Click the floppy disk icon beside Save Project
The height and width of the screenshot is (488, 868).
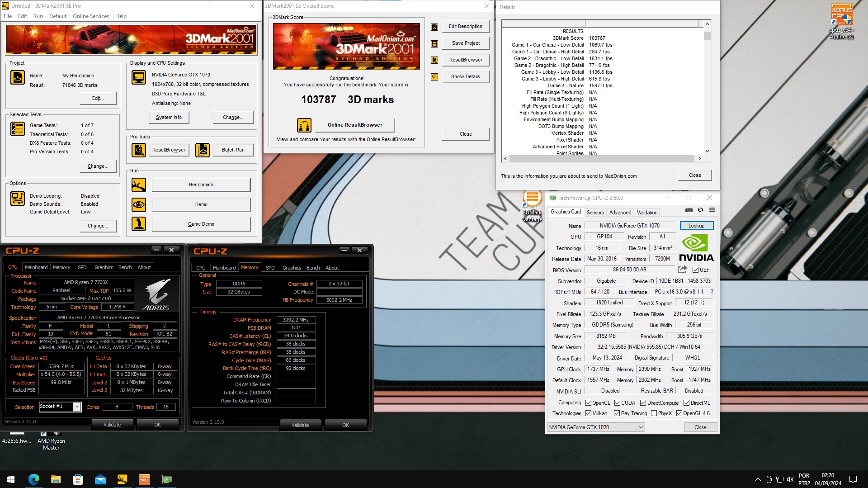coord(434,43)
